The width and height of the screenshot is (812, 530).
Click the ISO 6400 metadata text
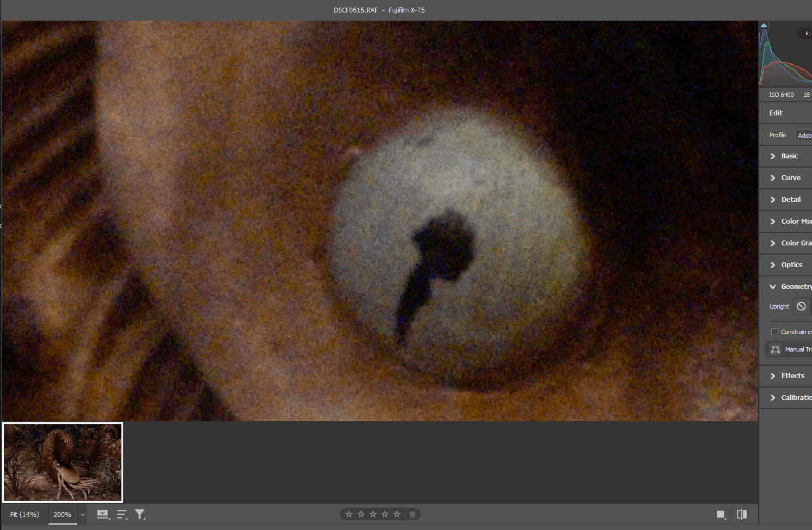point(781,95)
